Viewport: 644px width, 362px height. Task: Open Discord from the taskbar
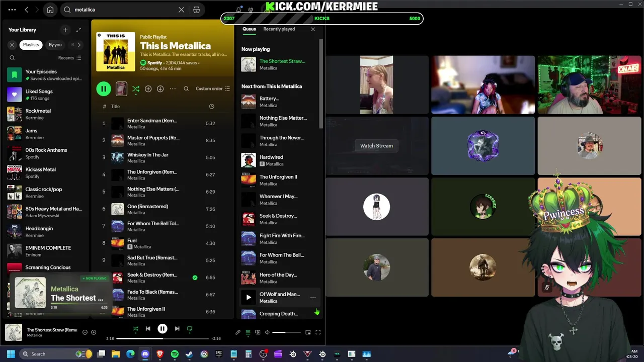point(145,354)
